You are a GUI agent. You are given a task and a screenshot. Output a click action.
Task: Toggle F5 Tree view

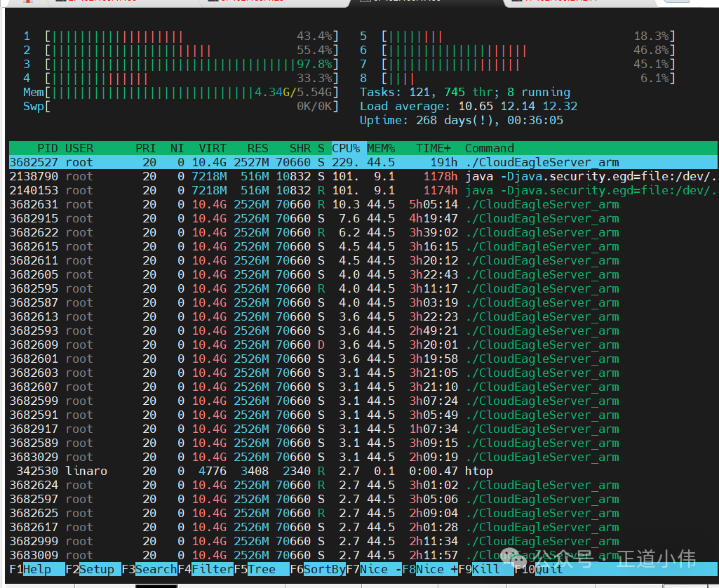pos(262,569)
